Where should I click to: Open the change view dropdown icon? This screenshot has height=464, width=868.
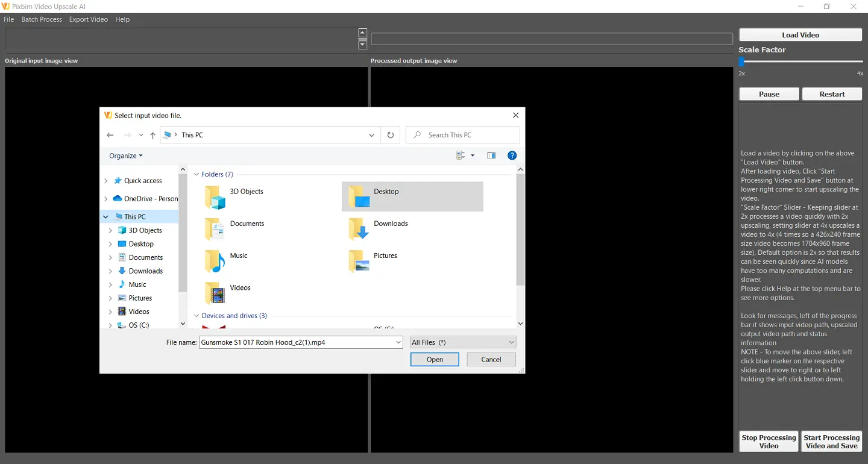click(472, 155)
